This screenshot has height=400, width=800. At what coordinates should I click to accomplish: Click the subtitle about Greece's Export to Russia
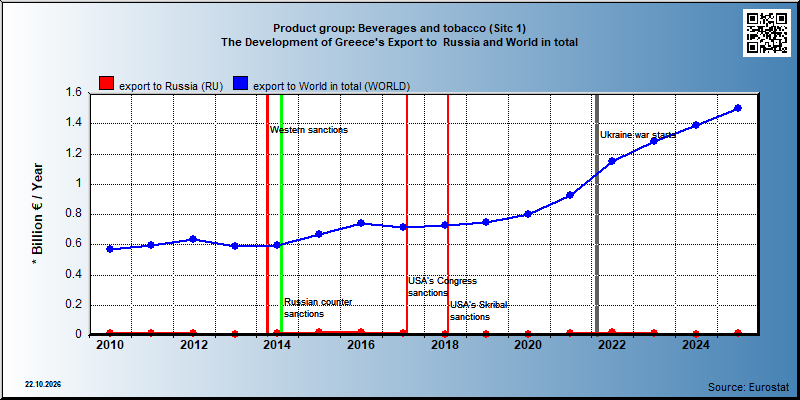click(x=399, y=42)
